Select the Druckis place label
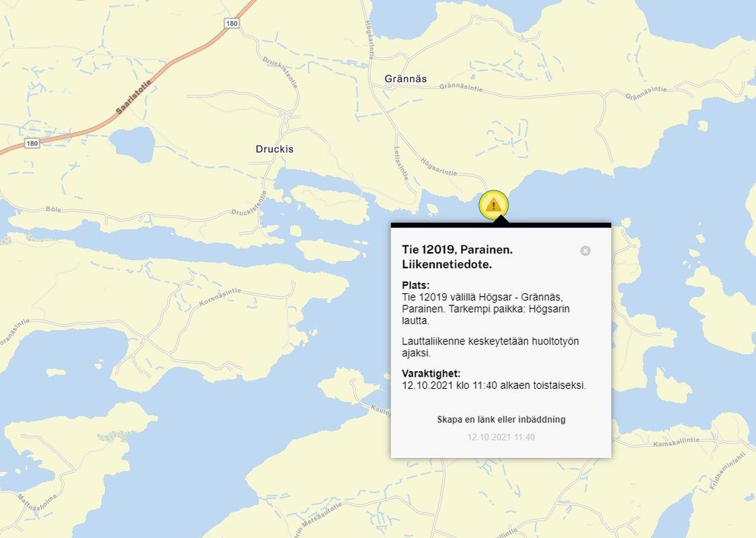Image resolution: width=756 pixels, height=538 pixels. [274, 149]
